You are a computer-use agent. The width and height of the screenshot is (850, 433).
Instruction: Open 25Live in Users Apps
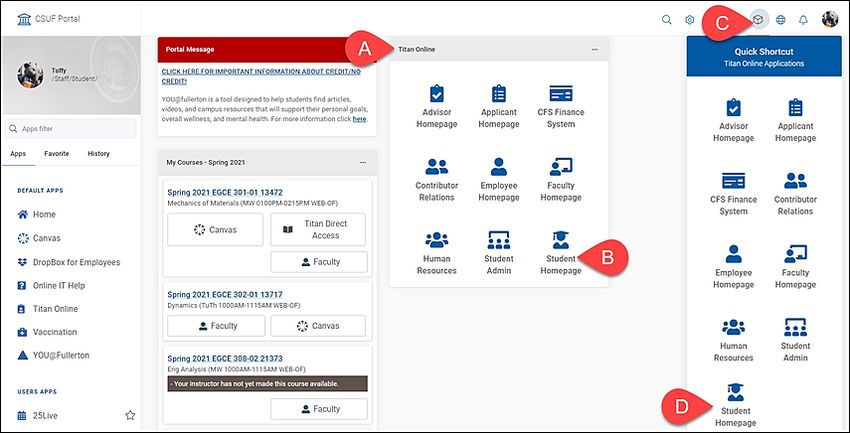(37, 416)
